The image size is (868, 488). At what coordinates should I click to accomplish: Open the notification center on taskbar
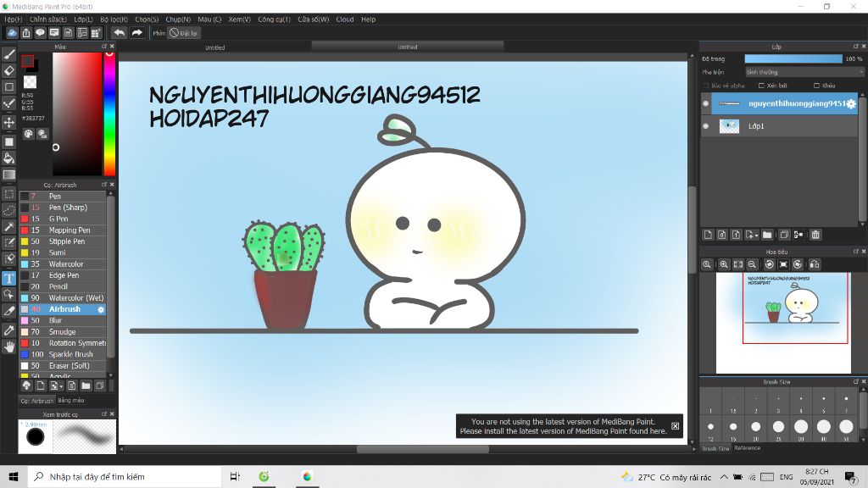tap(850, 477)
